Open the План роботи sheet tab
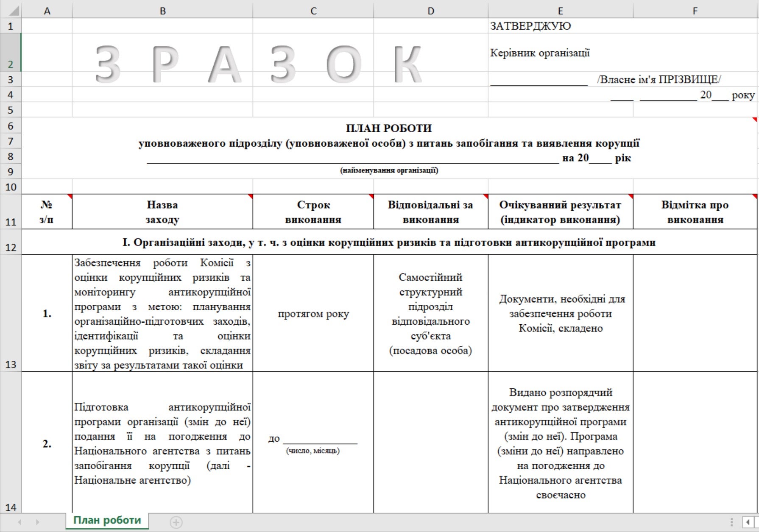This screenshot has height=532, width=759. [107, 521]
